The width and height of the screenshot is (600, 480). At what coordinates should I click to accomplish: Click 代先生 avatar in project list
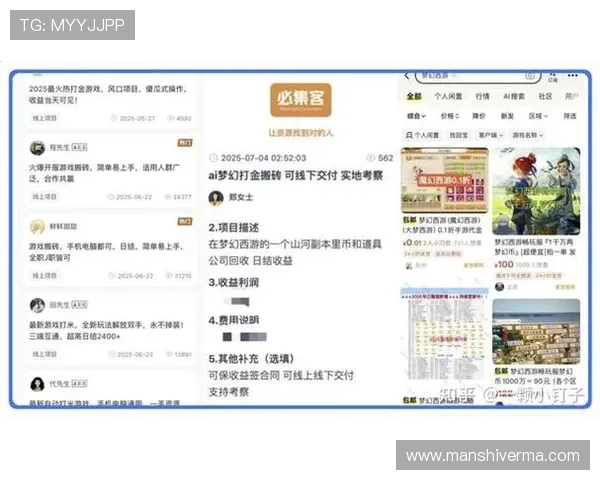(38, 384)
